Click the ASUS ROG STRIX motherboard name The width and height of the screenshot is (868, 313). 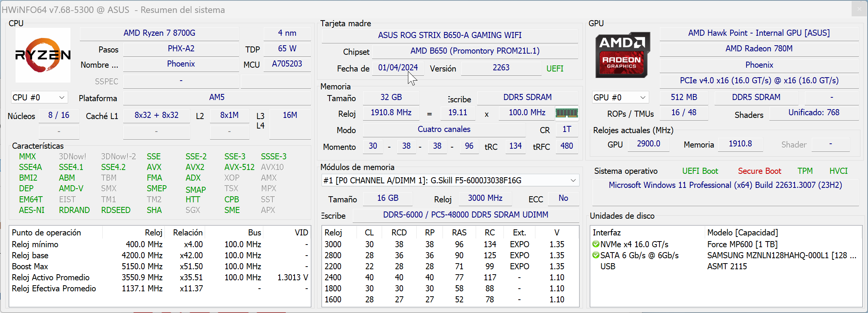point(449,35)
